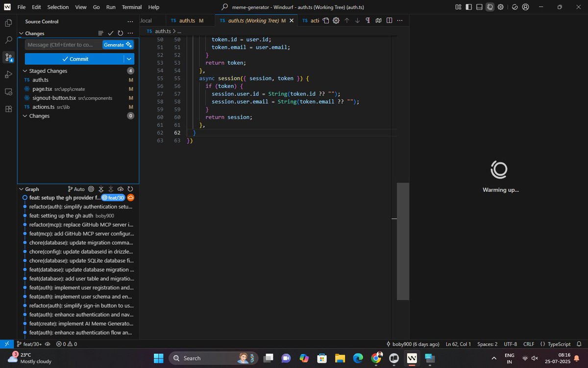Screen dimensions: 588x368
Task: Fetch from remote in Graph header
Action: click(100, 189)
